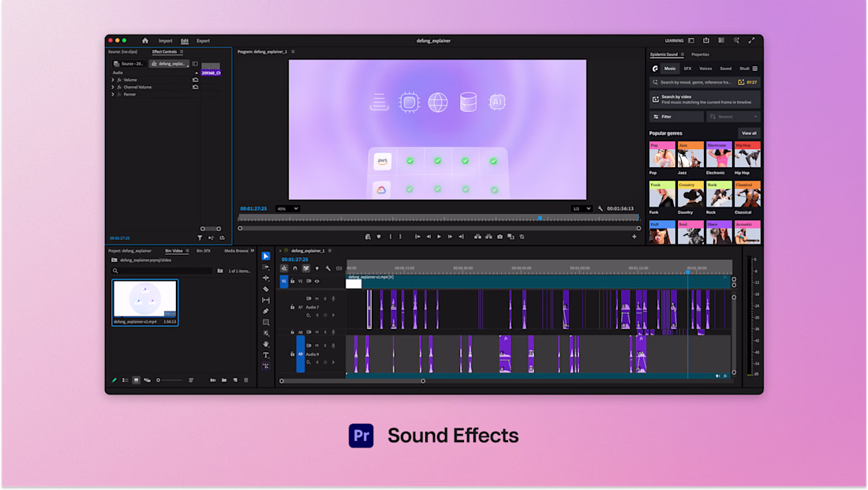Open timeline display settings wrench

327,269
